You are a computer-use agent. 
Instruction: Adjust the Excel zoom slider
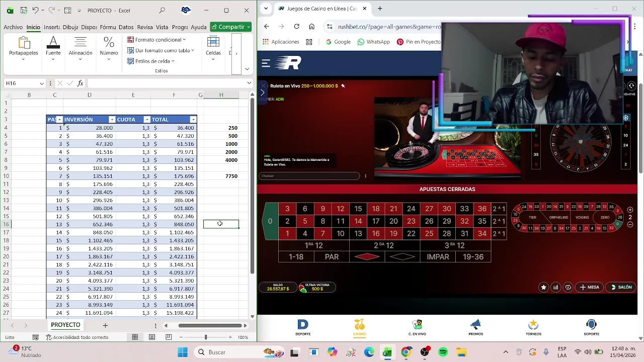[x=205, y=337]
